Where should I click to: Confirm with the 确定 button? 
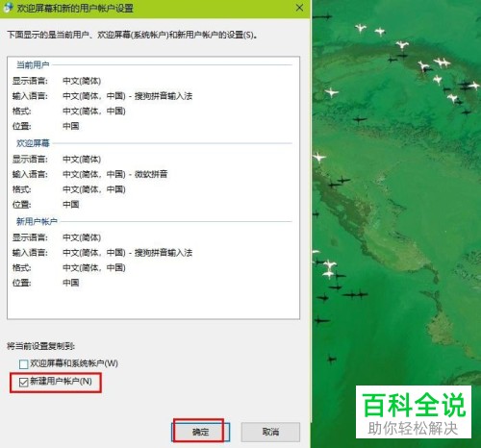click(201, 432)
